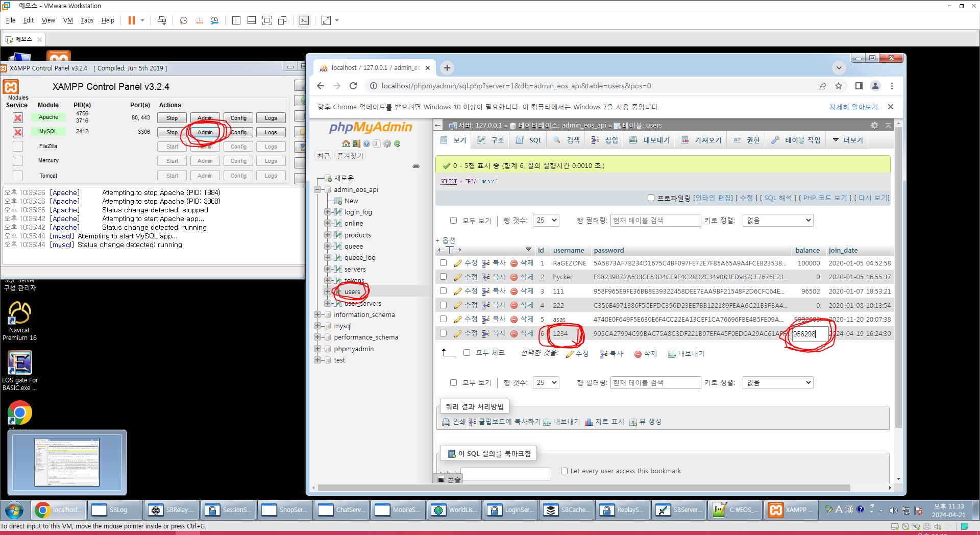The width and height of the screenshot is (980, 535).
Task: Copy the row with username 111
Action: (x=494, y=291)
